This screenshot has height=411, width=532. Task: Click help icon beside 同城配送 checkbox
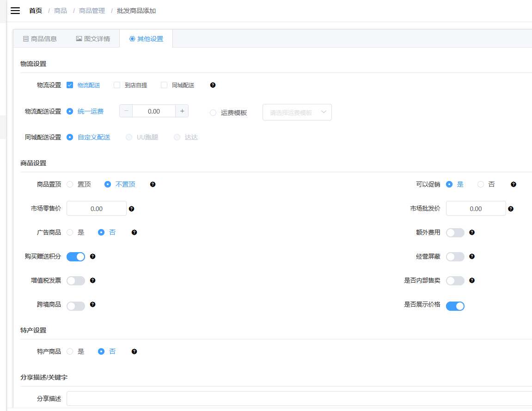pos(213,85)
